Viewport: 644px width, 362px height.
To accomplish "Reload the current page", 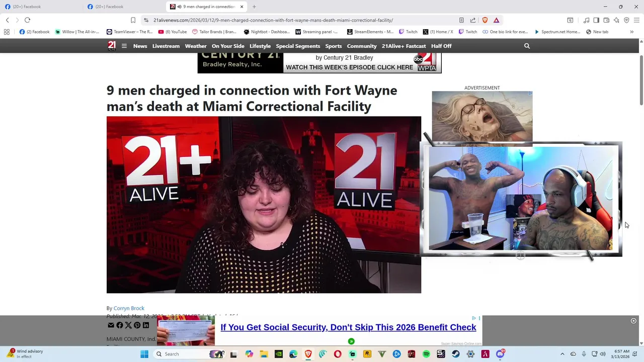I will 27,20.
